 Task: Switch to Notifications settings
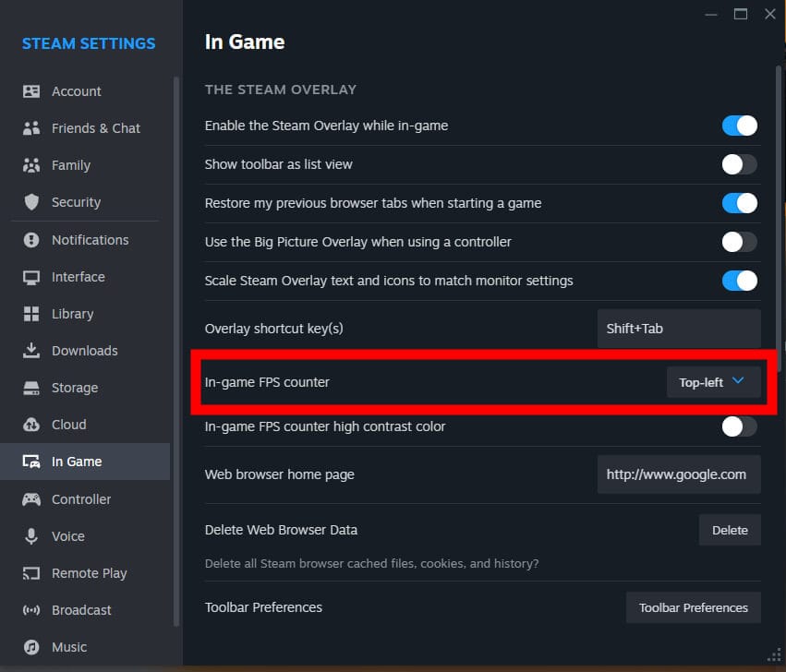[x=85, y=240]
